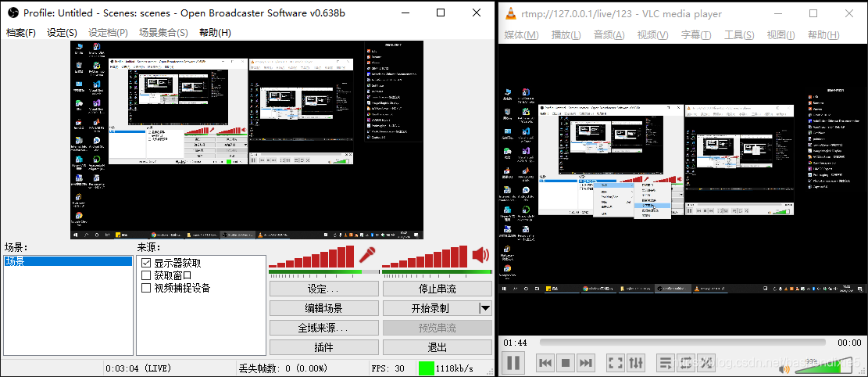Click the 场景: scenes label
The image size is (868, 377).
tap(16, 247)
